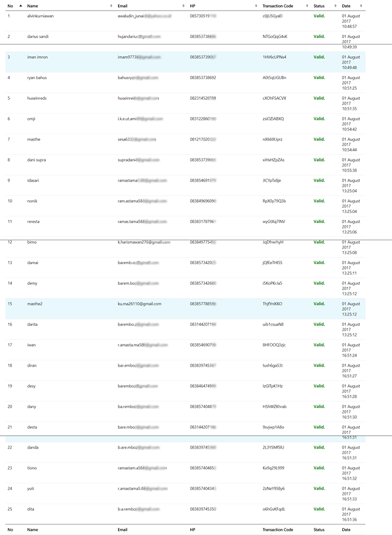
Task: Click the sort arrows icon in Name column header
Action: coord(111,6)
